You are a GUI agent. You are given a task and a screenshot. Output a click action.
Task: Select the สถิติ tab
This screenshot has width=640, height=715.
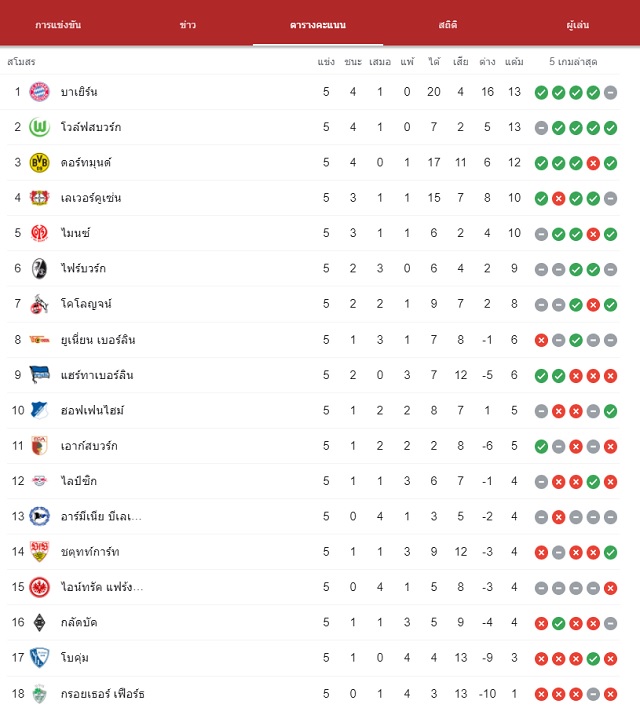point(448,25)
